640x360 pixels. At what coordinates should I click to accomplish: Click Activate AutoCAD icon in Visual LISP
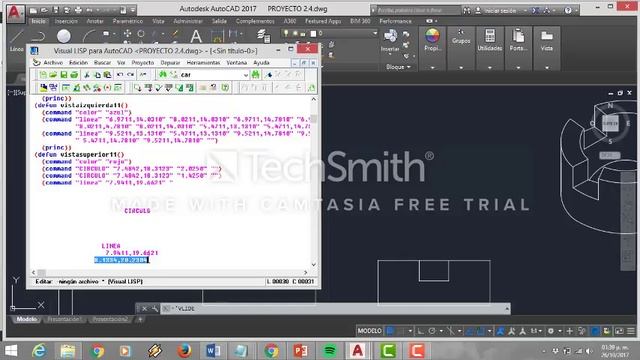point(43,88)
